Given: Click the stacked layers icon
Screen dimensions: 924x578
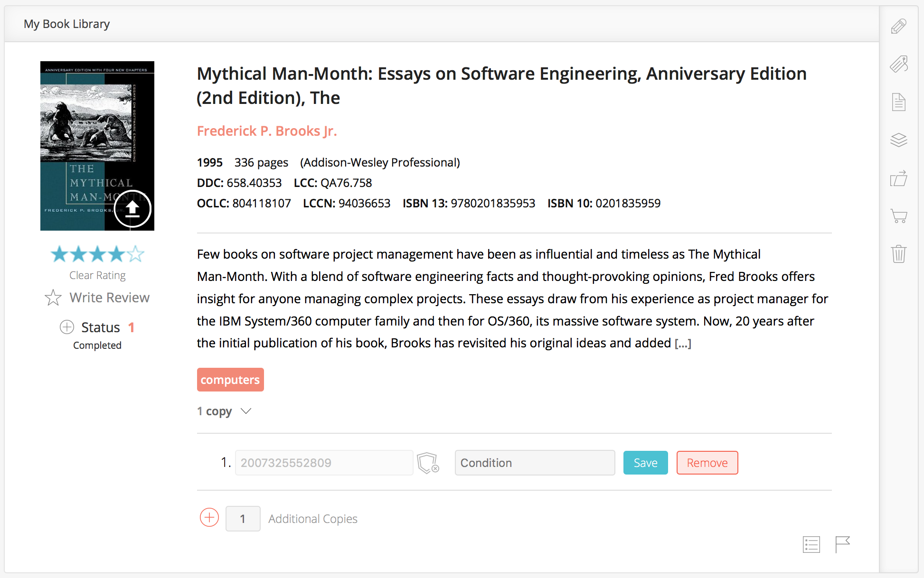Looking at the screenshot, I should 898,140.
